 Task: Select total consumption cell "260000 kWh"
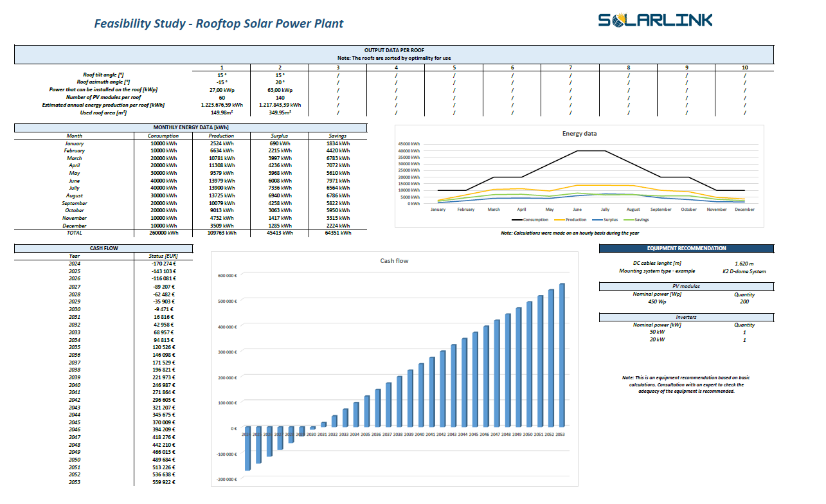pos(163,233)
